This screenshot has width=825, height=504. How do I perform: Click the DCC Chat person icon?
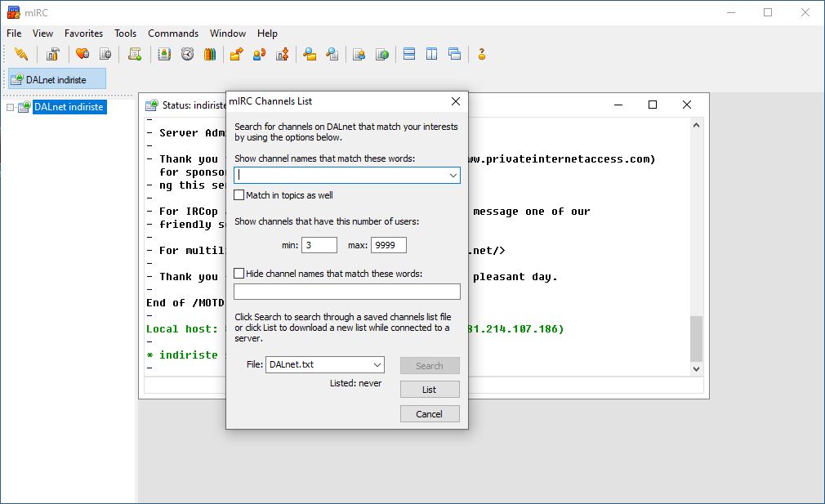pos(260,54)
